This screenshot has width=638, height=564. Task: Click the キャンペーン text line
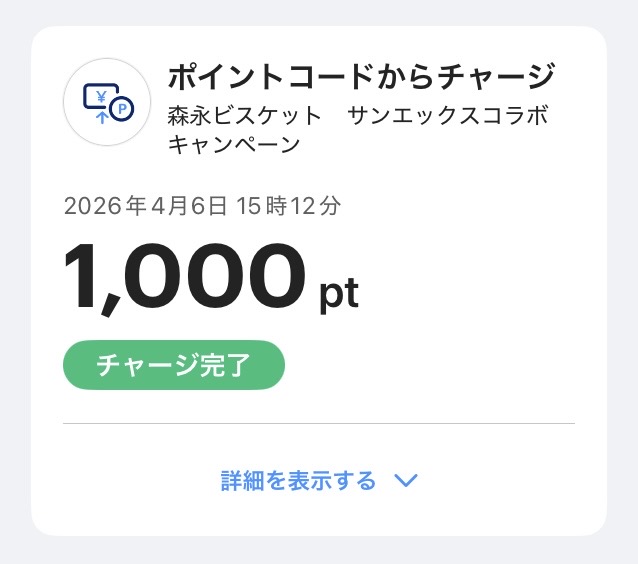(234, 144)
